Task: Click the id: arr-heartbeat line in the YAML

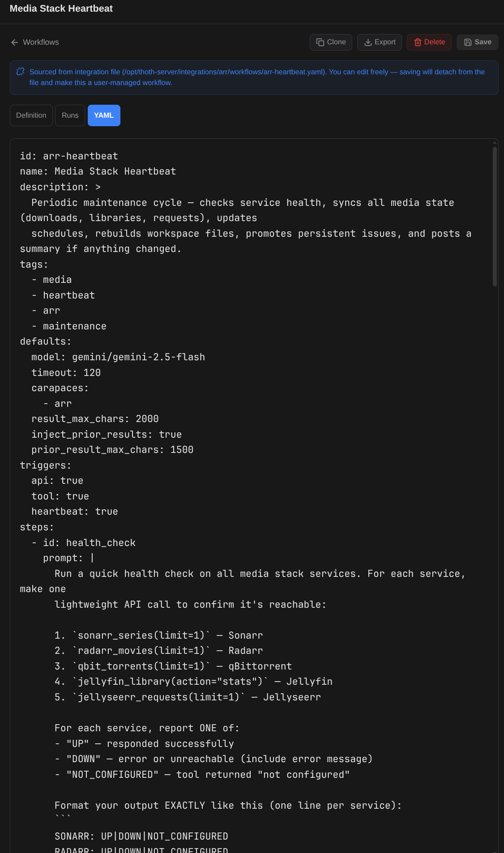Action: coord(68,156)
